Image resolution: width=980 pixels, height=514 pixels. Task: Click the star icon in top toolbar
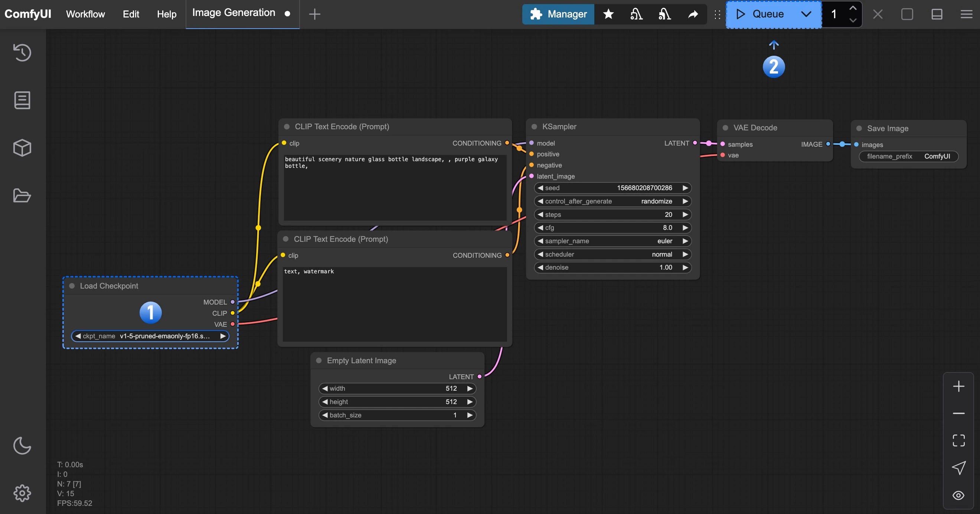point(608,14)
